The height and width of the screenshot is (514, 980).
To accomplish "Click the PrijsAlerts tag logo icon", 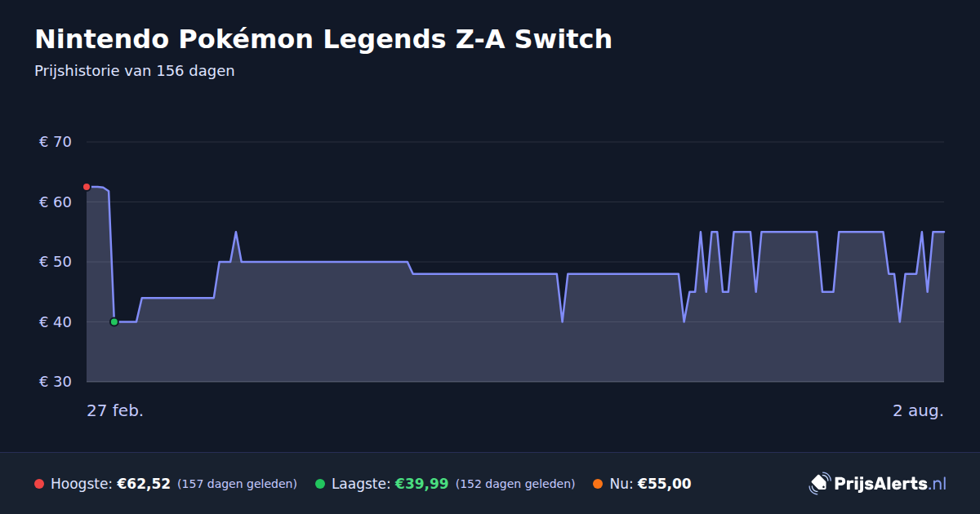I will tap(819, 483).
